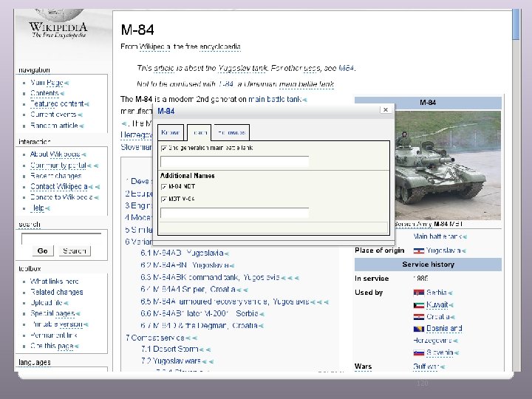
Task: Click the blue arrow beside Gulf war
Action: (442, 366)
